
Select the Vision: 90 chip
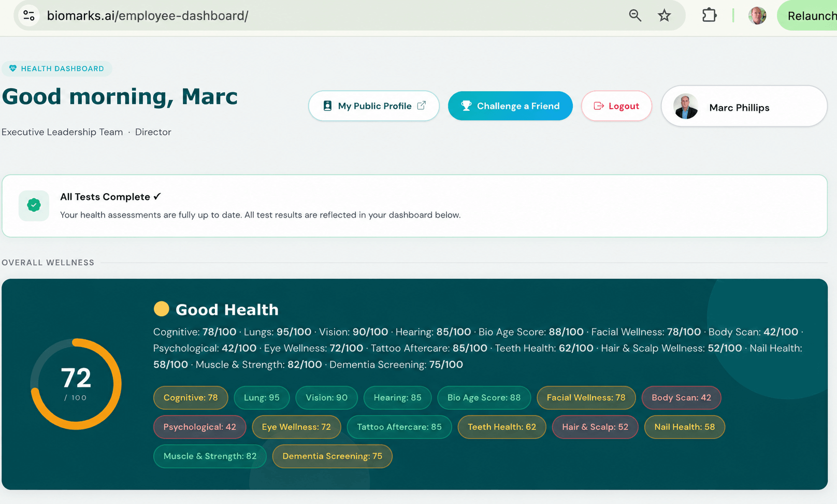pos(326,398)
